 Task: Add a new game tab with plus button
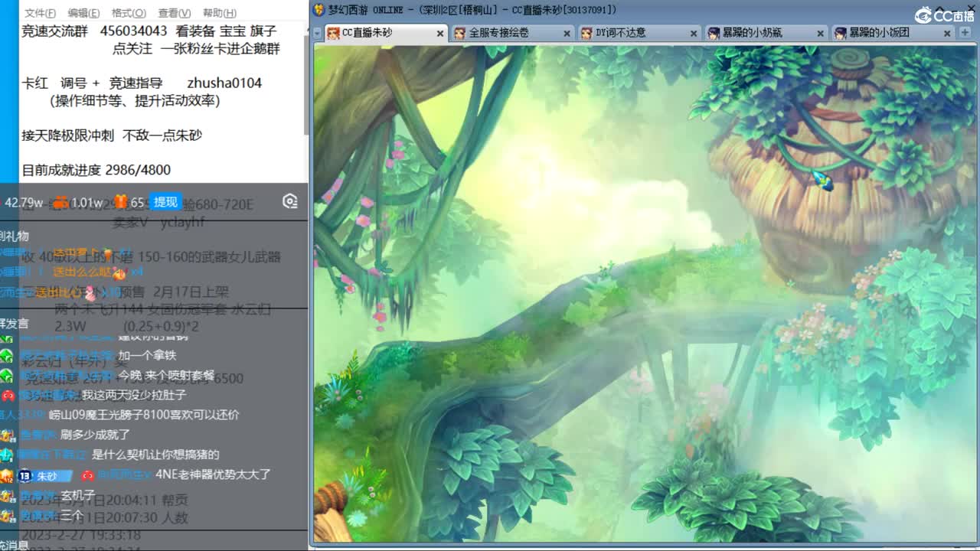point(964,33)
